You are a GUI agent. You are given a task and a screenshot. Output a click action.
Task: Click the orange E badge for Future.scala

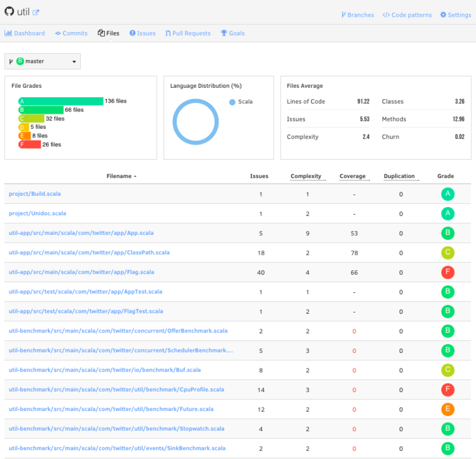[447, 409]
